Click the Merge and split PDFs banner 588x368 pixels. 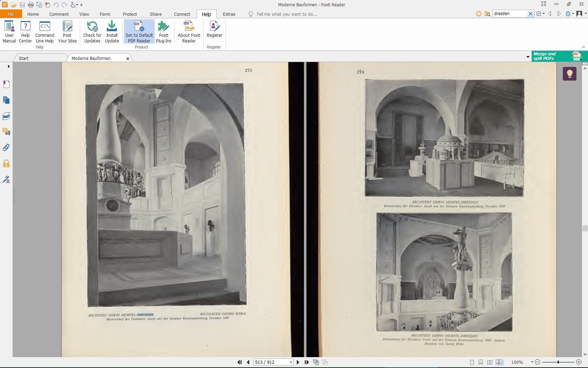coord(557,56)
